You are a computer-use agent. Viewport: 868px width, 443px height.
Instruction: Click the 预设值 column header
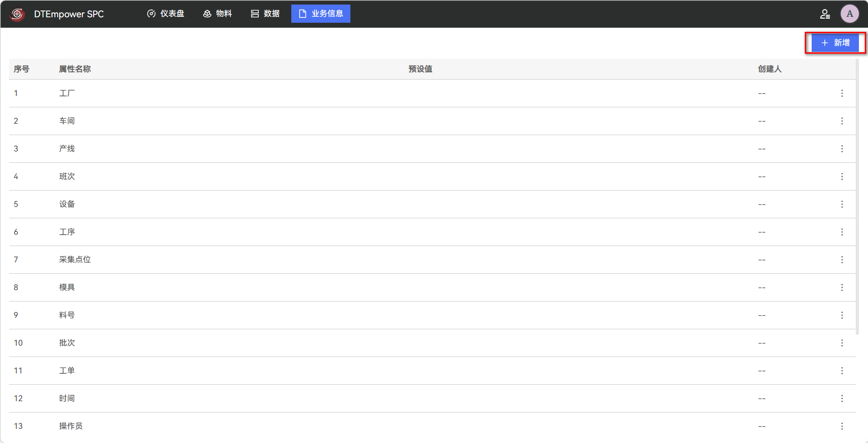[x=420, y=69]
